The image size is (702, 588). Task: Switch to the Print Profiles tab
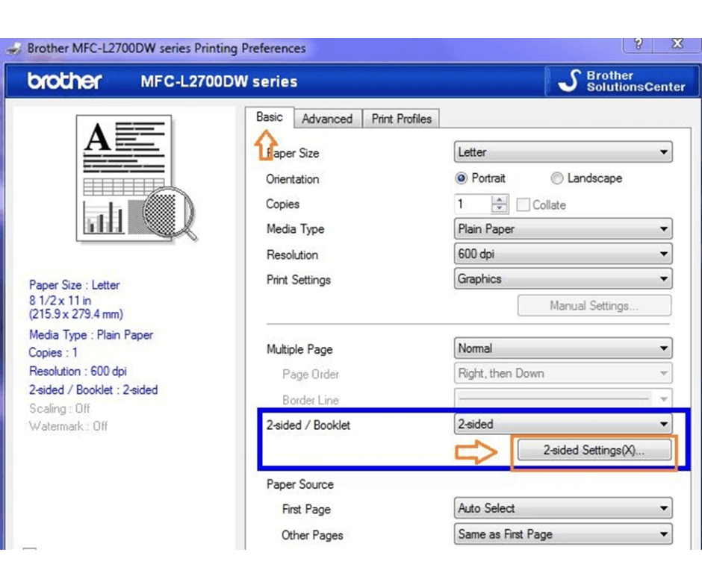coord(402,119)
